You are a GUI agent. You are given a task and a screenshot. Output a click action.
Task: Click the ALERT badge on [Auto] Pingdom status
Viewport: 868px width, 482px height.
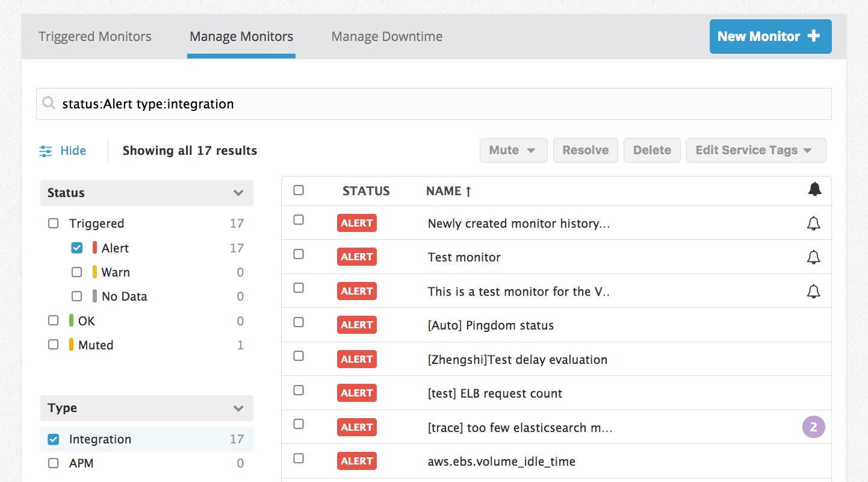pyautogui.click(x=356, y=325)
